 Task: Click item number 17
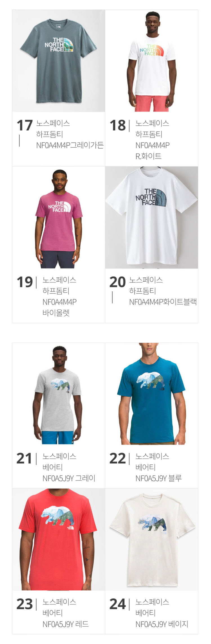pyautogui.click(x=25, y=125)
